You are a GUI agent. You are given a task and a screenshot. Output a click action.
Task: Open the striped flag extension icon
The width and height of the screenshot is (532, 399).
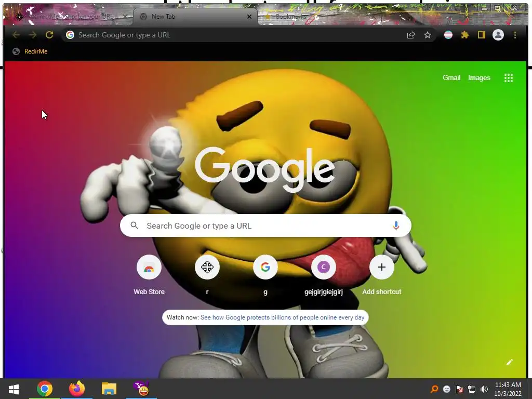click(x=448, y=35)
